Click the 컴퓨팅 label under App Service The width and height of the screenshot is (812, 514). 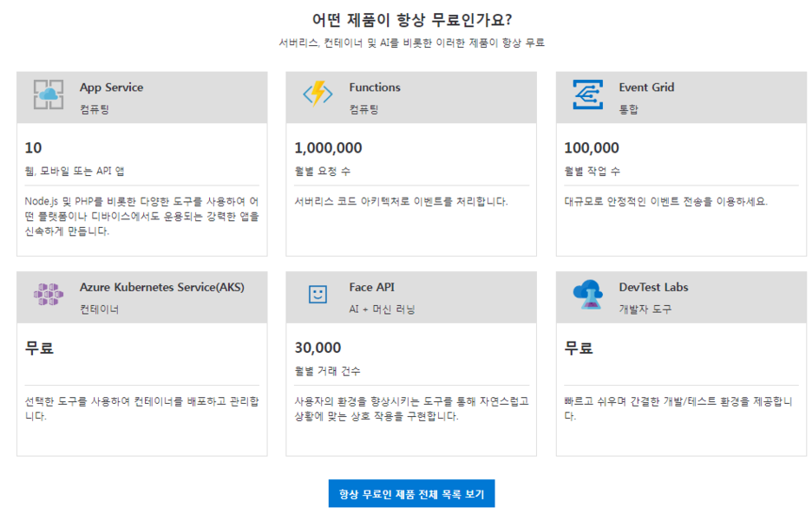pyautogui.click(x=95, y=108)
